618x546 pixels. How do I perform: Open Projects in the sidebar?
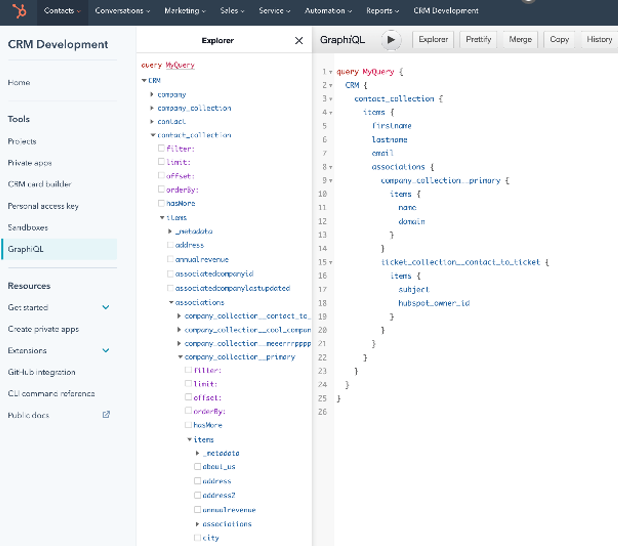click(x=22, y=141)
